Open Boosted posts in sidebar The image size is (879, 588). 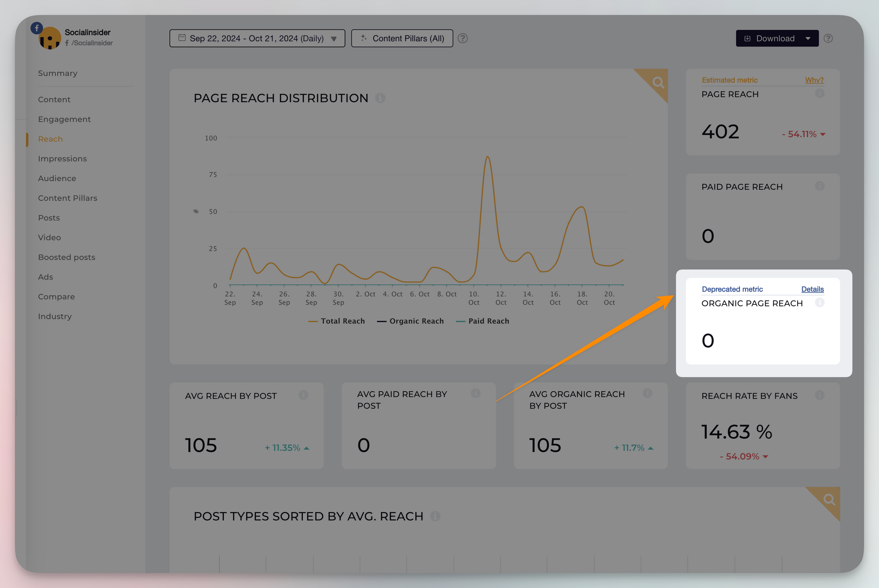click(66, 257)
